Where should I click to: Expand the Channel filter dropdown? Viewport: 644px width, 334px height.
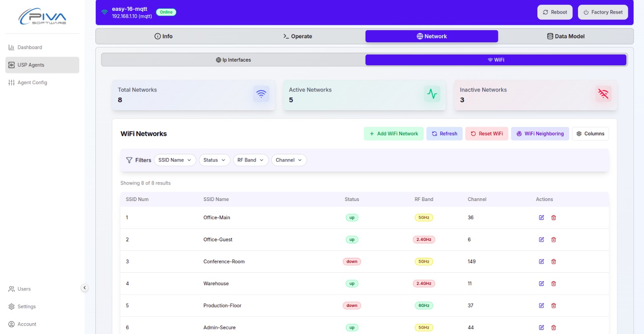(289, 160)
